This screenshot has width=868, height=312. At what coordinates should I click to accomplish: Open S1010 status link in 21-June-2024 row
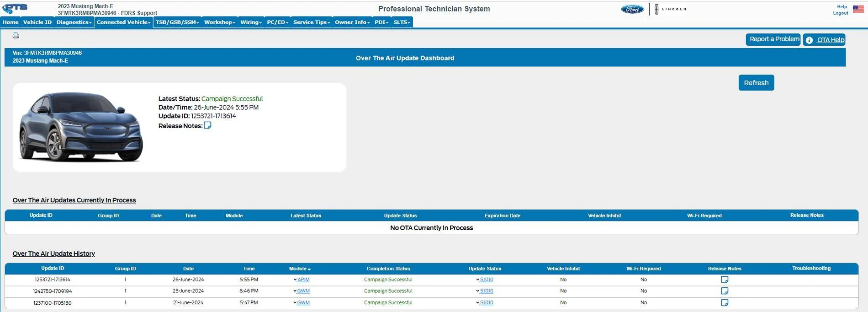point(486,302)
